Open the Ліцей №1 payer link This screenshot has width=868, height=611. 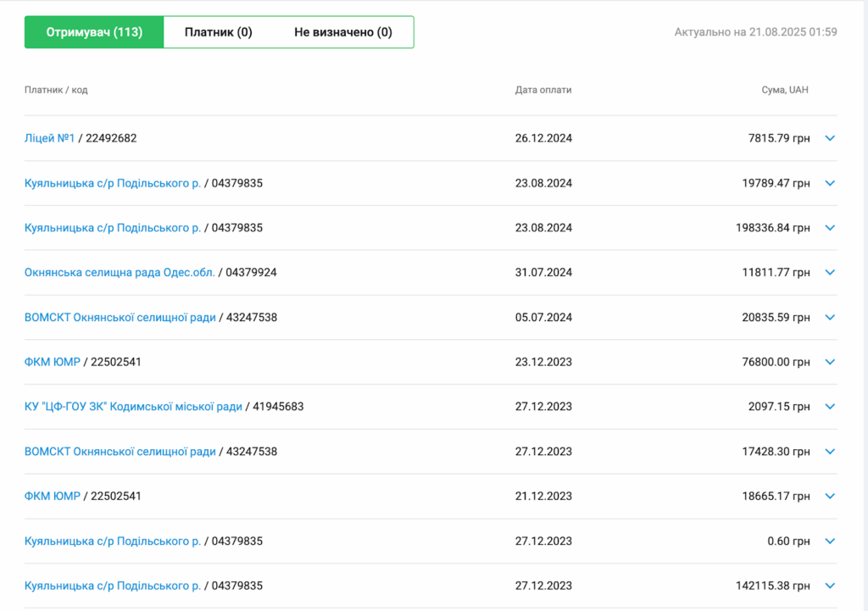(49, 138)
